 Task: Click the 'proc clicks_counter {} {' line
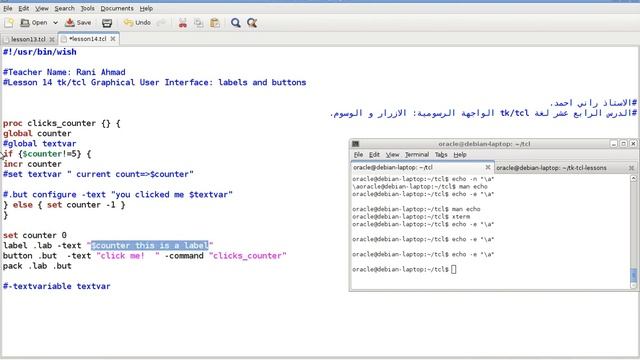[x=62, y=123]
